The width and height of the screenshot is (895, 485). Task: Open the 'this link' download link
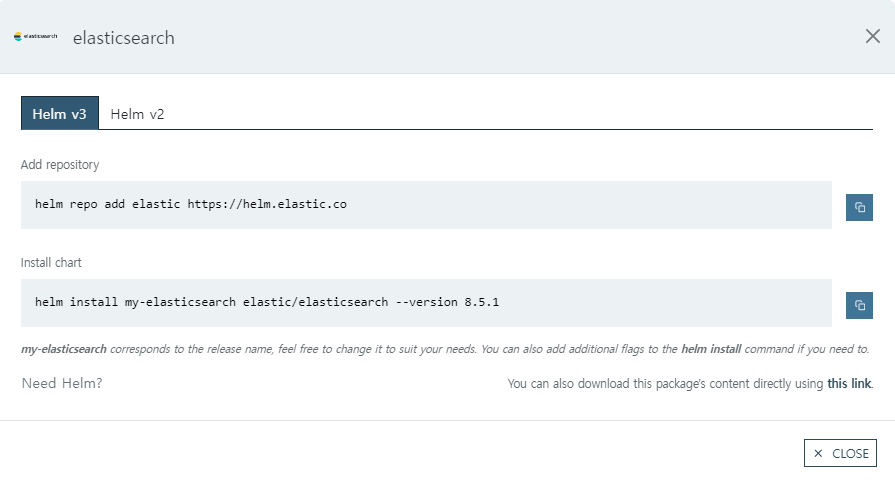[849, 383]
